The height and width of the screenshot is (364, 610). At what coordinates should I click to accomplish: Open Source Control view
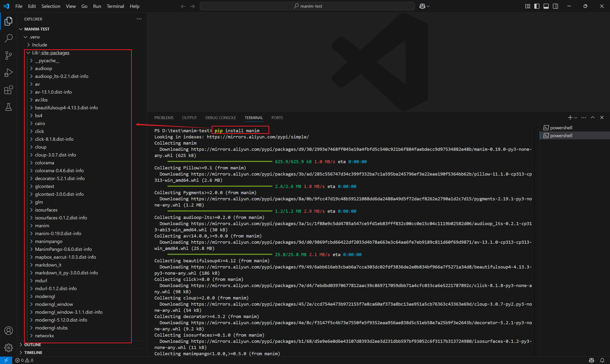tap(9, 56)
